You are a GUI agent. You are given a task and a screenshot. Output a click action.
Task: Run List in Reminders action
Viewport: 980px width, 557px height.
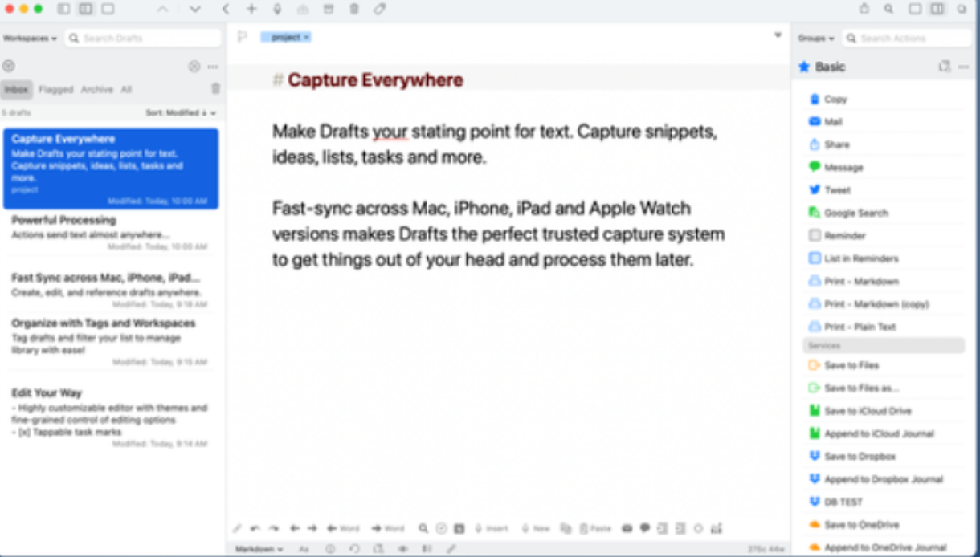(884, 258)
